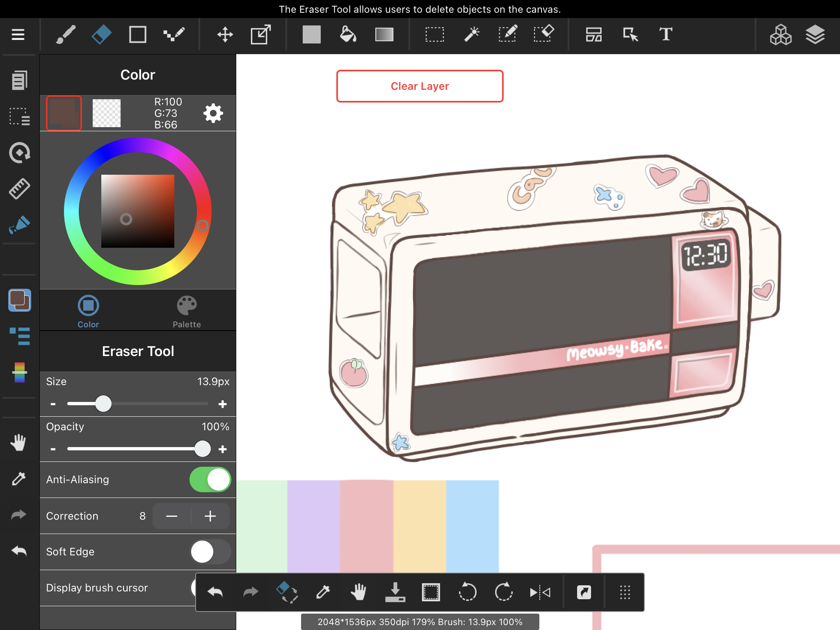The height and width of the screenshot is (630, 840).
Task: Select the Panel Divide tool
Action: click(x=593, y=34)
